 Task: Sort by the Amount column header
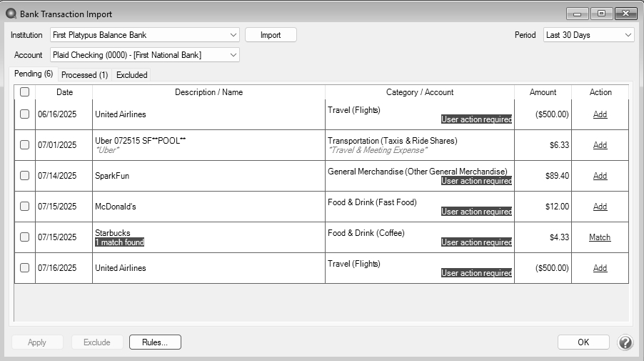[543, 92]
